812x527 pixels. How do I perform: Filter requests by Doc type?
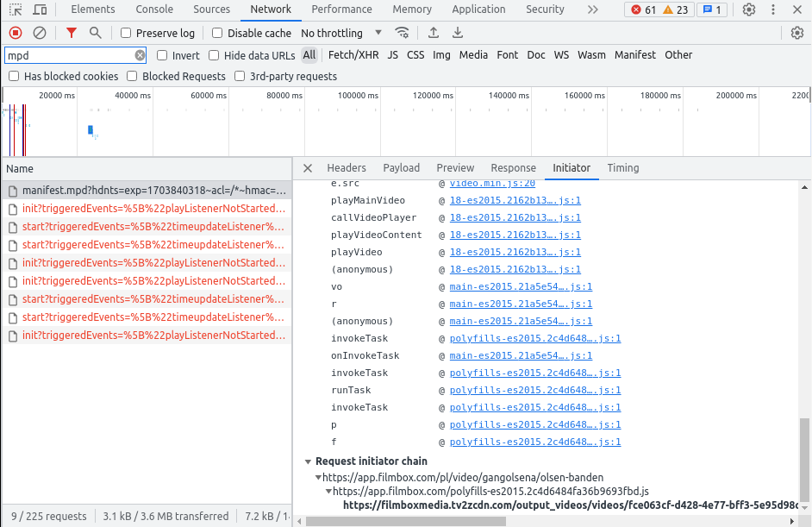536,55
